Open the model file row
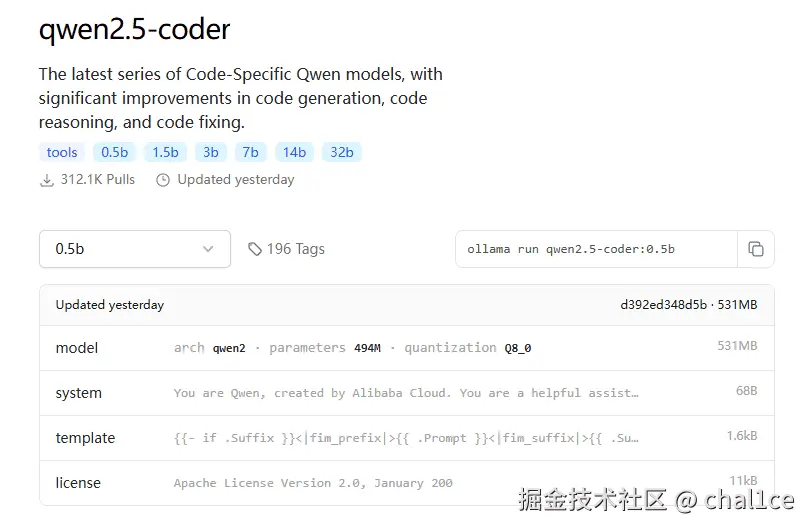812x531 pixels. pyautogui.click(x=406, y=348)
